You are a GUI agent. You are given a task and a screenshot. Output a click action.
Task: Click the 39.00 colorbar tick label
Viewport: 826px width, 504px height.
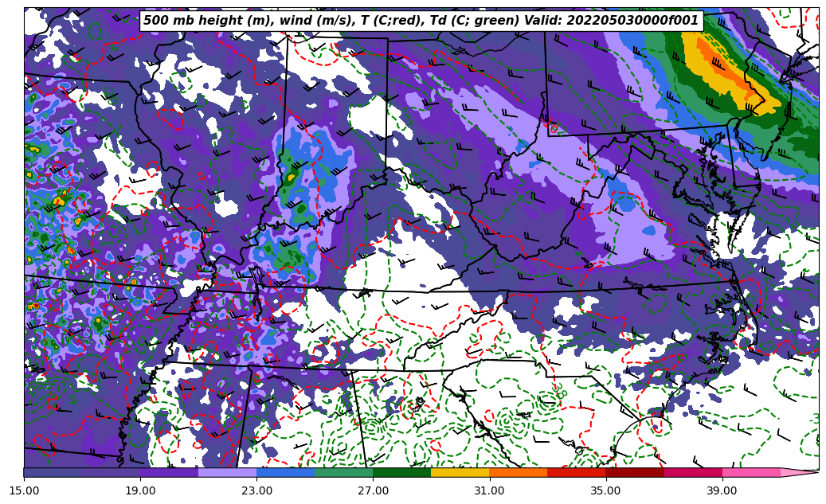click(722, 490)
